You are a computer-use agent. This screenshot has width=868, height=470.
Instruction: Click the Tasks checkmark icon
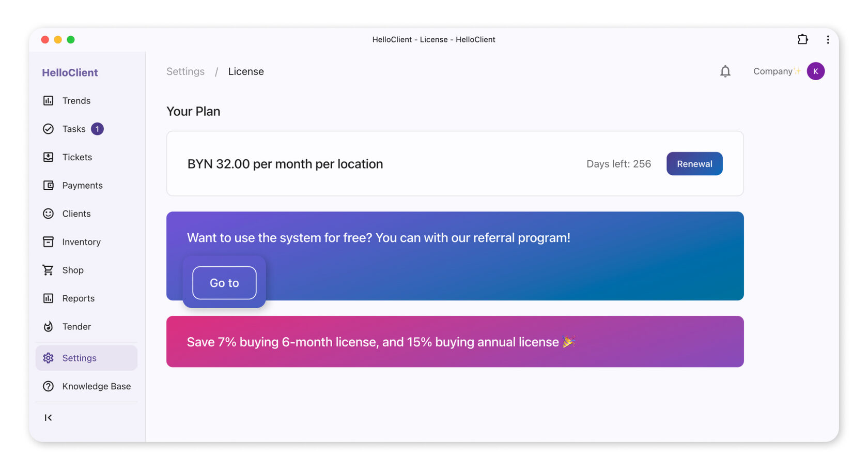(x=48, y=129)
